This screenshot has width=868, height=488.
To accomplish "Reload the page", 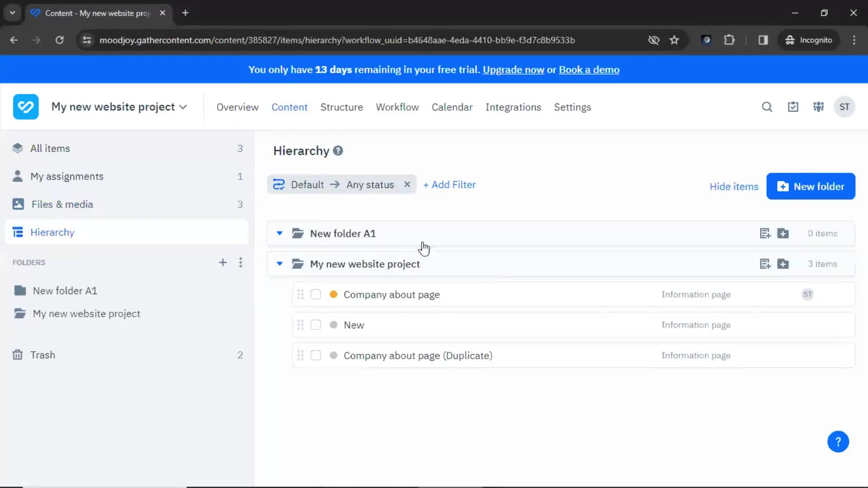I will 59,40.
